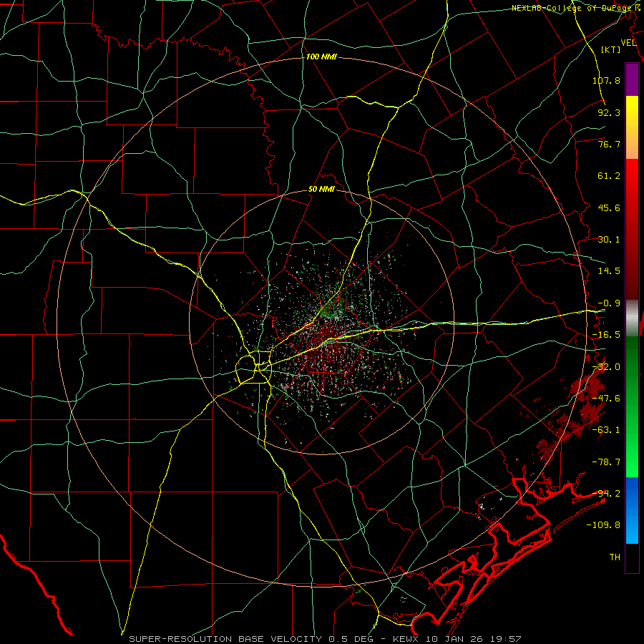Select the -0.9 legend value
Viewport: 644px width, 644px height.
(609, 303)
